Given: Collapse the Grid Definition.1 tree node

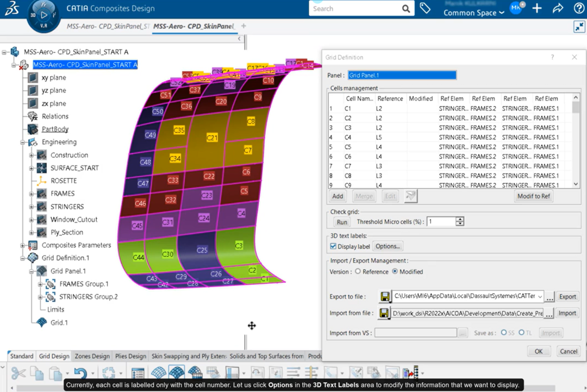Looking at the screenshot, I should pos(22,258).
